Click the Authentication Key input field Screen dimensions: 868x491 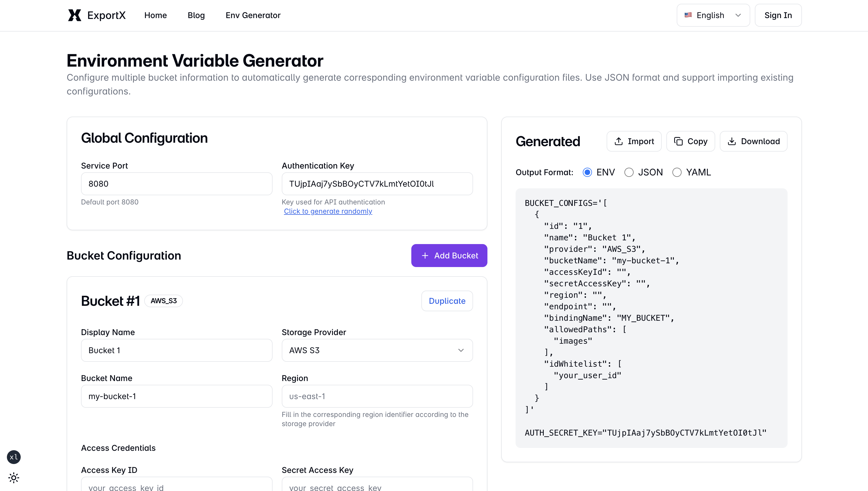point(377,184)
